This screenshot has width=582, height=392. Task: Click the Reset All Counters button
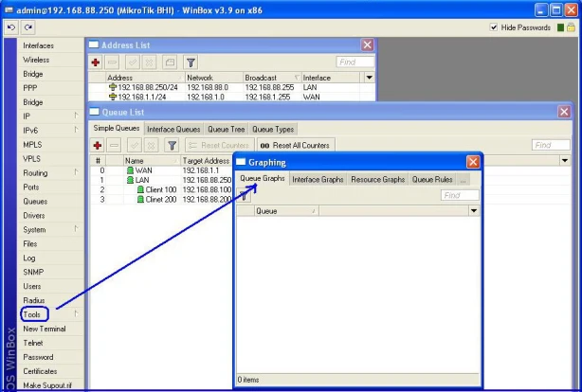click(x=296, y=146)
